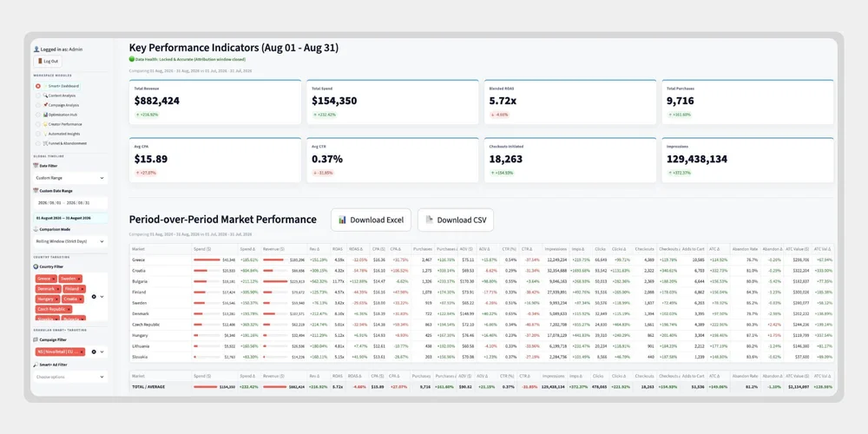
Task: Select the Optimisation Hub radio button
Action: tap(38, 115)
